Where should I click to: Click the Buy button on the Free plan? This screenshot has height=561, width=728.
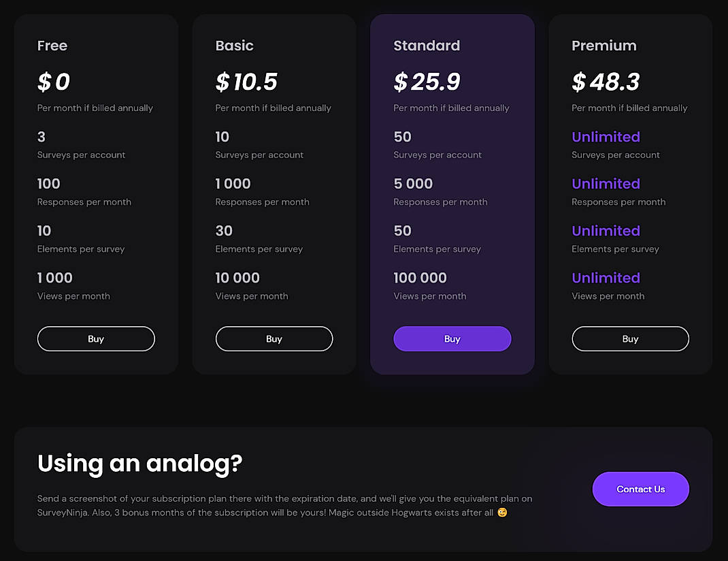click(95, 338)
